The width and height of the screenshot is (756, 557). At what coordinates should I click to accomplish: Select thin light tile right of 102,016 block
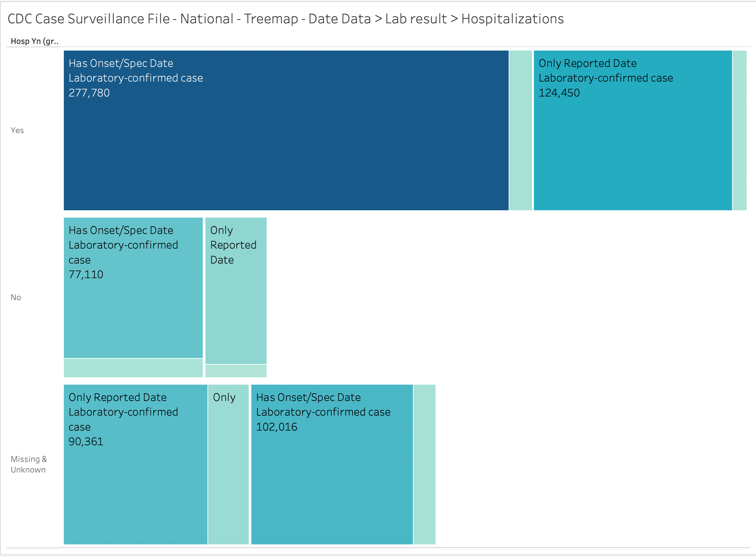[425, 464]
